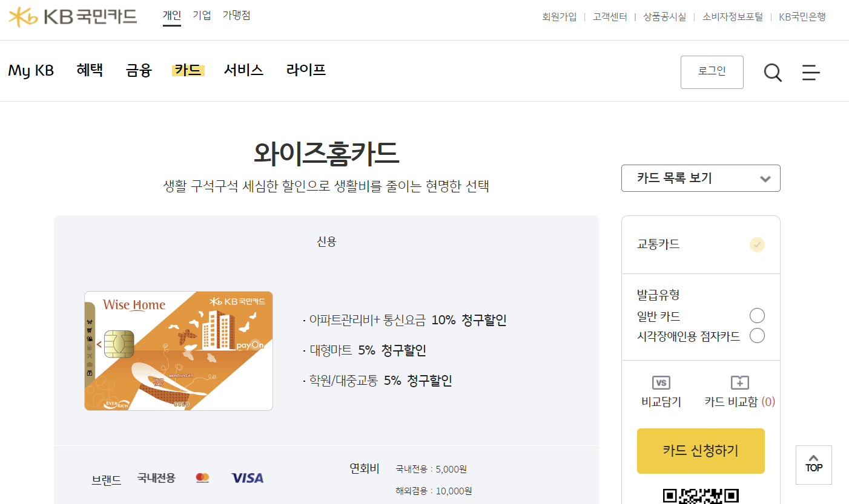Open the 라이프 menu
Screen dimensions: 849x504
pyautogui.click(x=306, y=70)
